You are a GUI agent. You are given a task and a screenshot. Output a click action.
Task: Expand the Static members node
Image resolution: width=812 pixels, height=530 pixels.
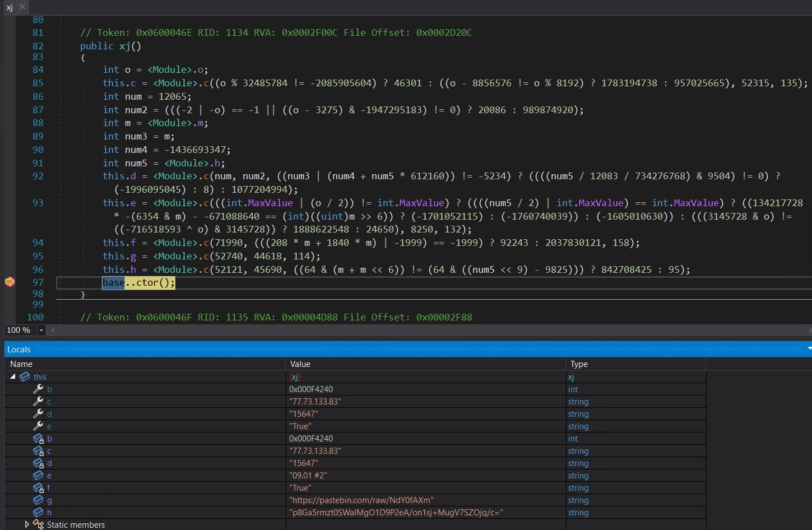point(26,524)
